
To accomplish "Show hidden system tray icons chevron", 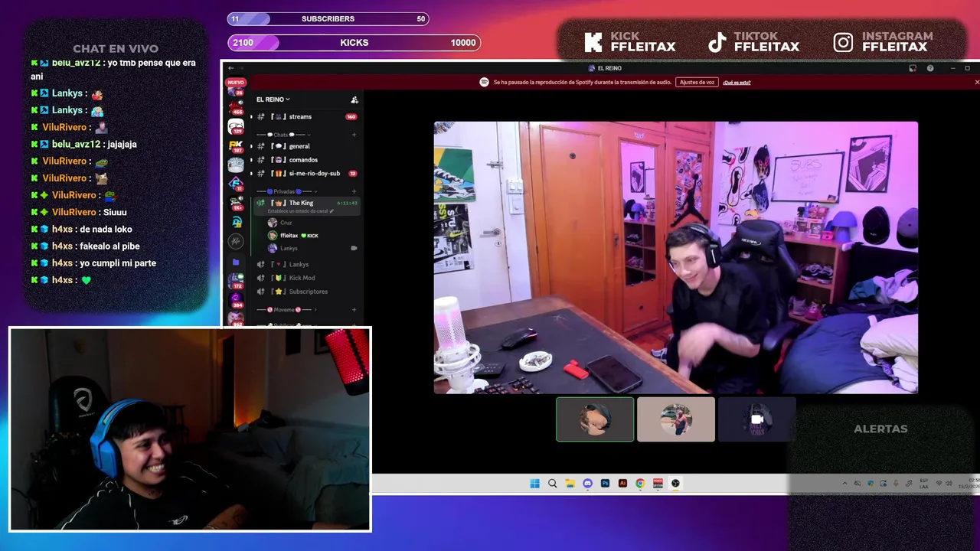I will point(844,484).
